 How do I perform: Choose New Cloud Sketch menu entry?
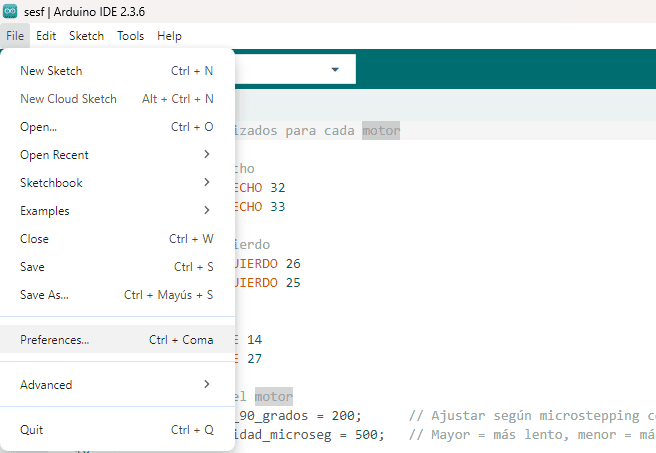coord(116,99)
